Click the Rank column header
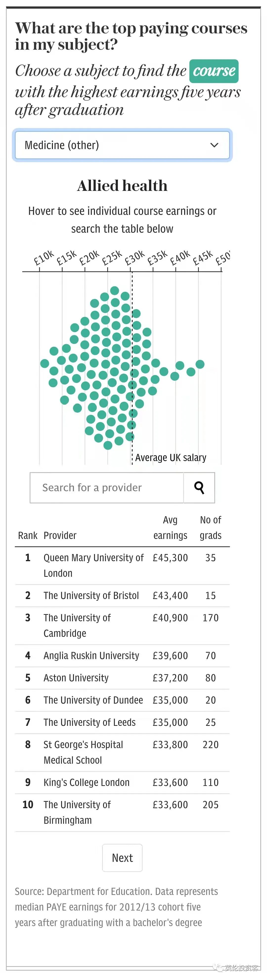This screenshot has height=980, width=267. (28, 535)
